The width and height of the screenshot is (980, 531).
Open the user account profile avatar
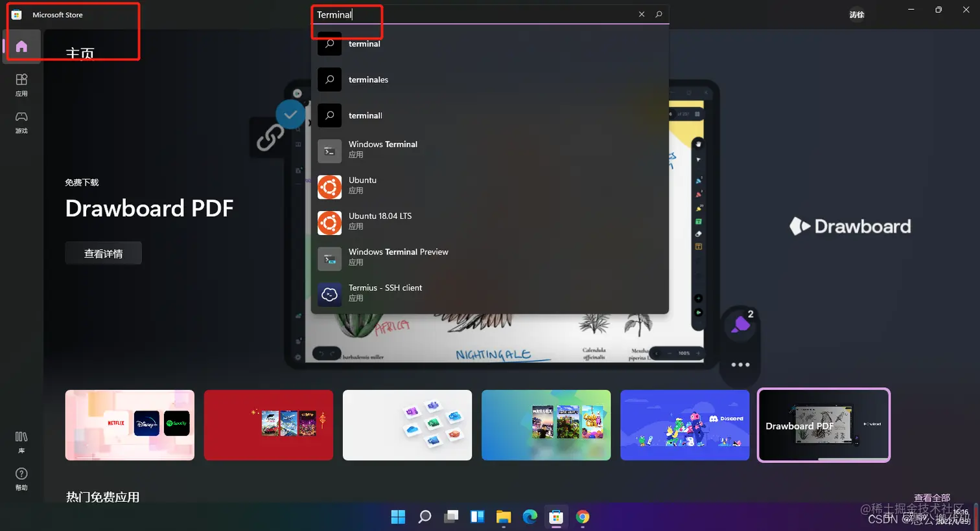pos(857,15)
